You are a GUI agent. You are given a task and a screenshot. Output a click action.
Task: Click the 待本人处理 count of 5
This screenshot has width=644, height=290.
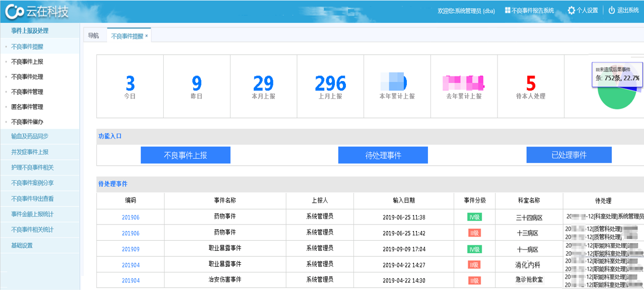coord(531,83)
